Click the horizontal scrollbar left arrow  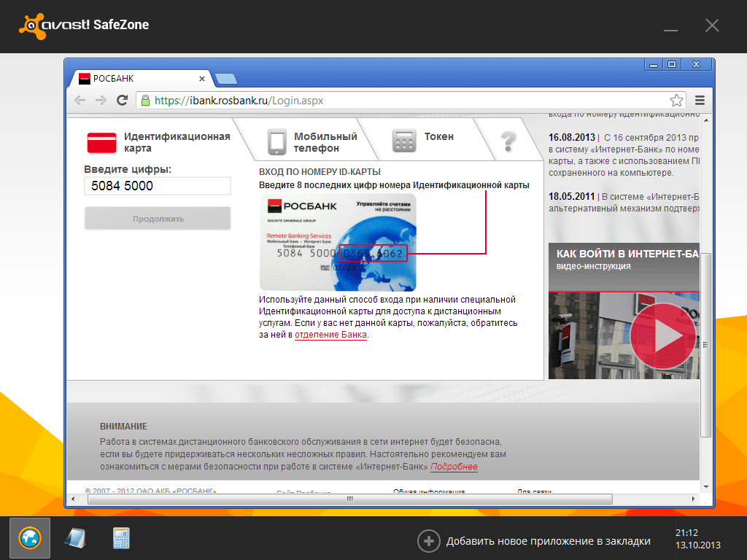point(72,499)
